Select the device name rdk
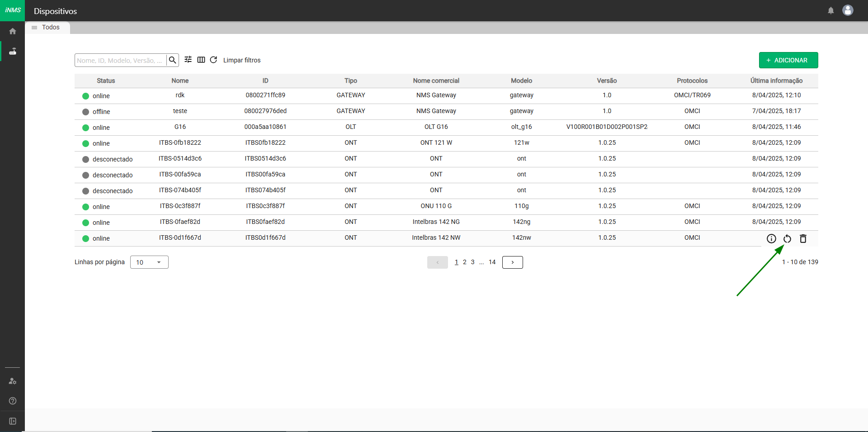Screen dimensions: 868x432 click(x=180, y=95)
